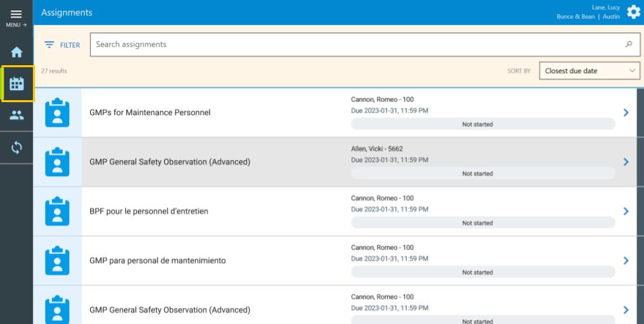Open the people group sidebar icon
This screenshot has width=644, height=324.
(16, 116)
